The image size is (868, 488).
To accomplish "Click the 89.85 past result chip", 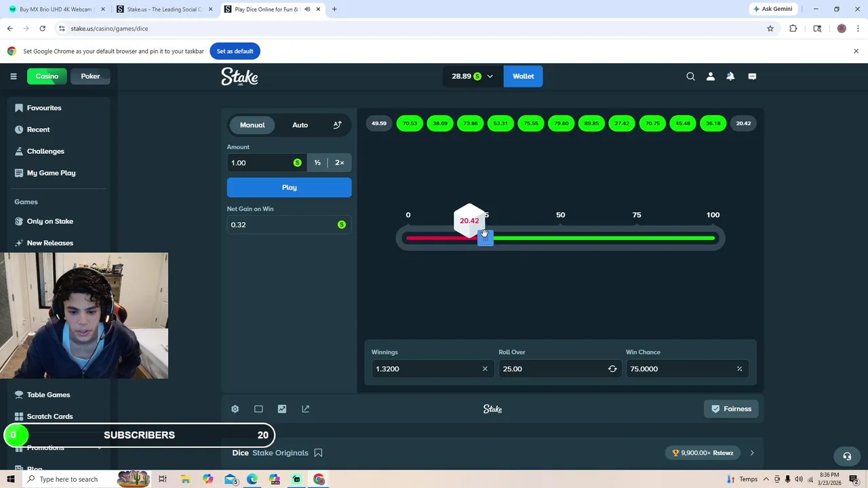I will (591, 123).
